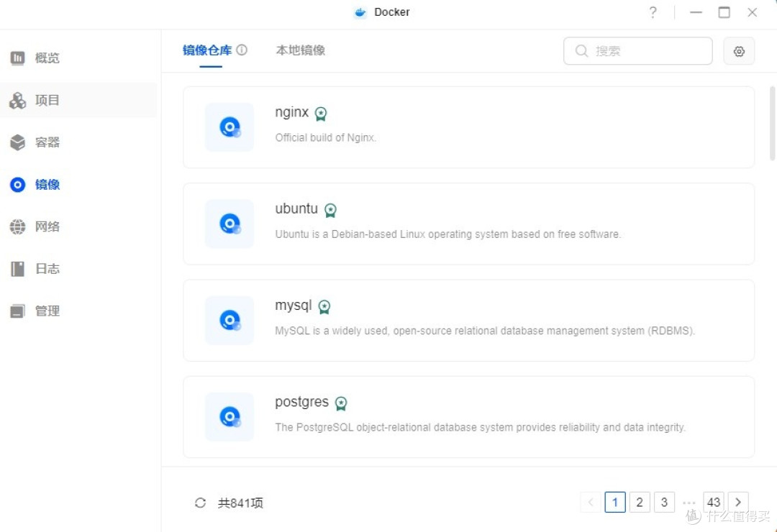Switch to the 镜像仓库 tab
Viewport: 777px width, 532px height.
coord(207,50)
